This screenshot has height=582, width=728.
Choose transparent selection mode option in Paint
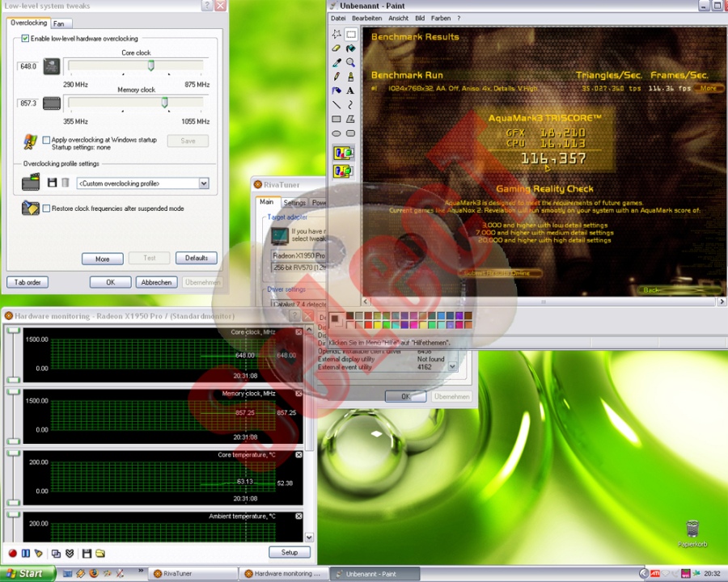click(343, 171)
